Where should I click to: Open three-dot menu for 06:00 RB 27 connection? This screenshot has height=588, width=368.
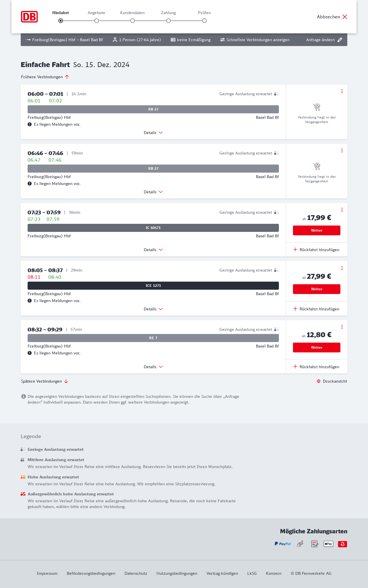(x=342, y=91)
